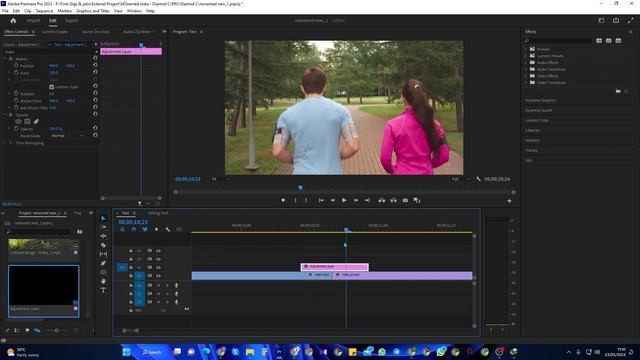Open the playback resolution dropdown showing Full

(460, 179)
